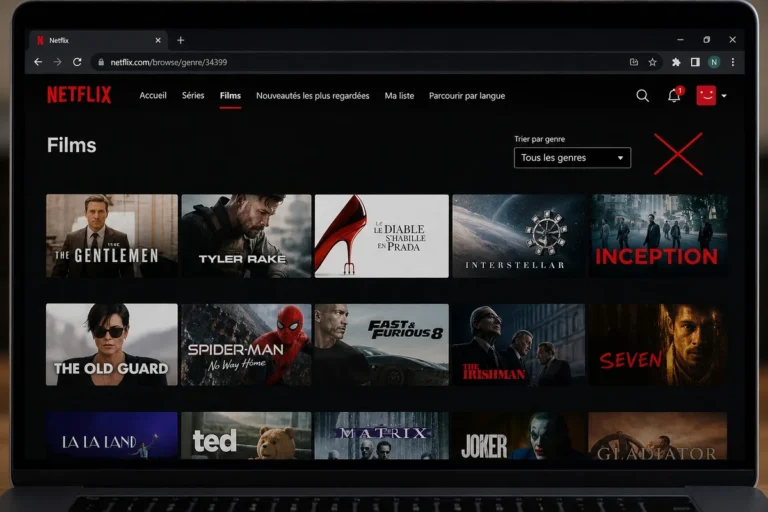
Task: Open the Joker thumbnail
Action: tap(518, 435)
